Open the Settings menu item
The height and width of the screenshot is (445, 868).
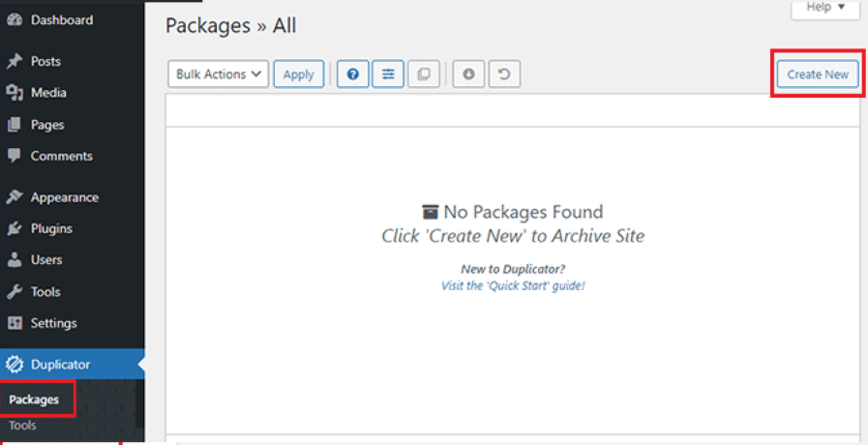click(53, 323)
